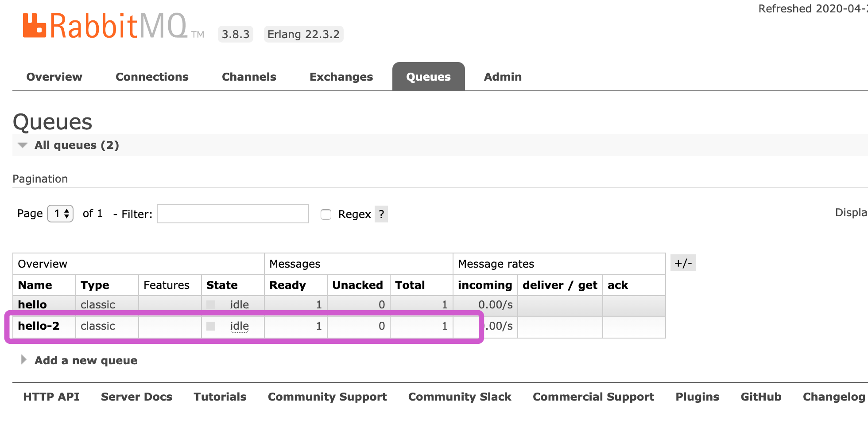The height and width of the screenshot is (444, 868).
Task: Switch to the Connections tab
Action: point(152,77)
